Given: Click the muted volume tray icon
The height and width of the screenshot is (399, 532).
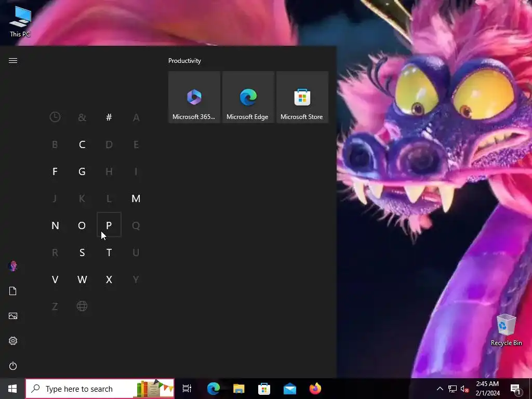Looking at the screenshot, I should [464, 389].
